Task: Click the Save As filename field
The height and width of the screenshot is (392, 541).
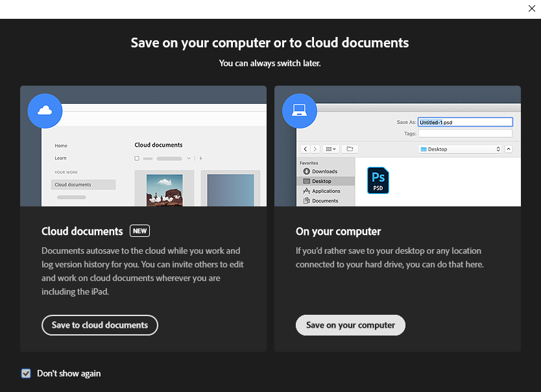Action: pos(465,122)
